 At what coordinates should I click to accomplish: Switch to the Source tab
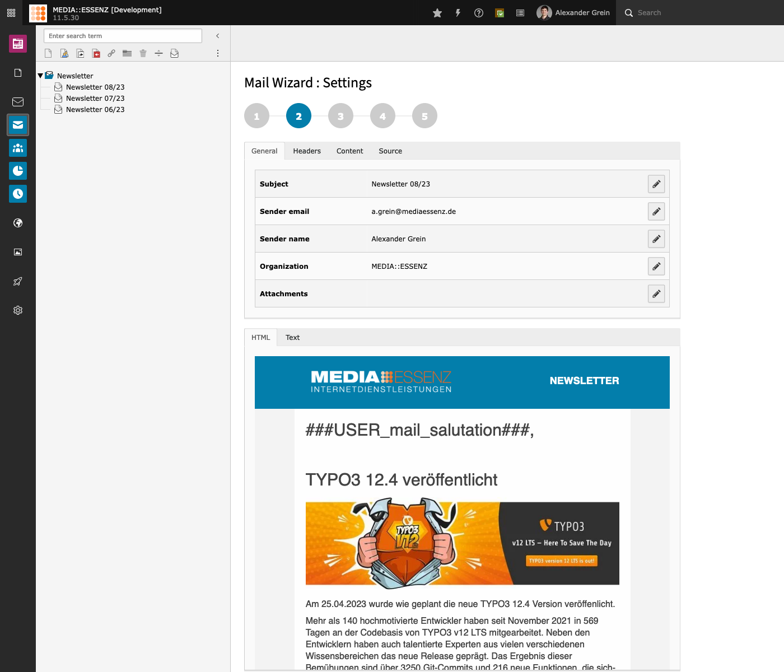390,151
